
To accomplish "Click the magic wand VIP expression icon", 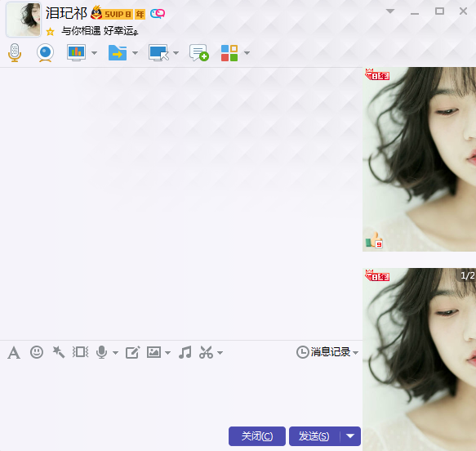I will click(58, 352).
